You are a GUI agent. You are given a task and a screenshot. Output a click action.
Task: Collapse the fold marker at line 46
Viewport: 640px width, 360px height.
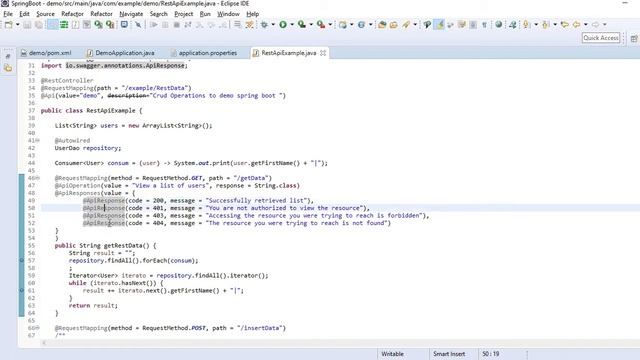click(38, 178)
